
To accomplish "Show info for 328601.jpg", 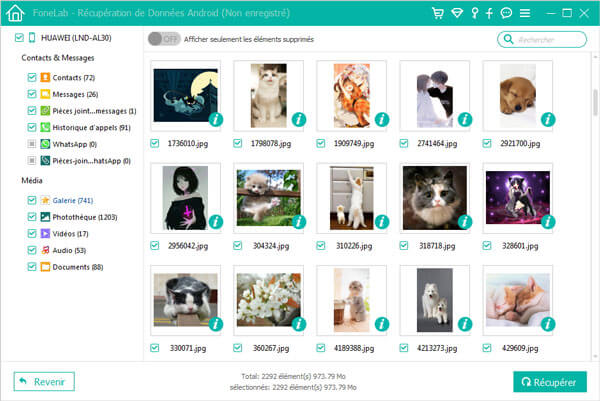I will tap(548, 222).
